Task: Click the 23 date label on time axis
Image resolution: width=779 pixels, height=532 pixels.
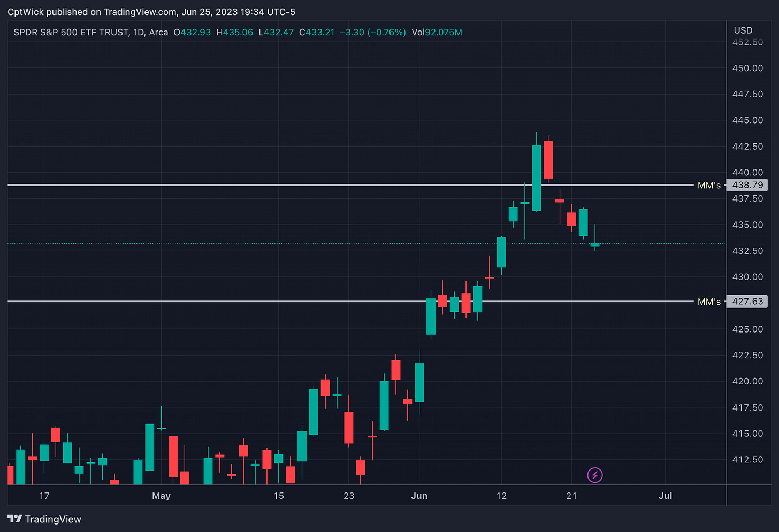Action: coord(349,496)
